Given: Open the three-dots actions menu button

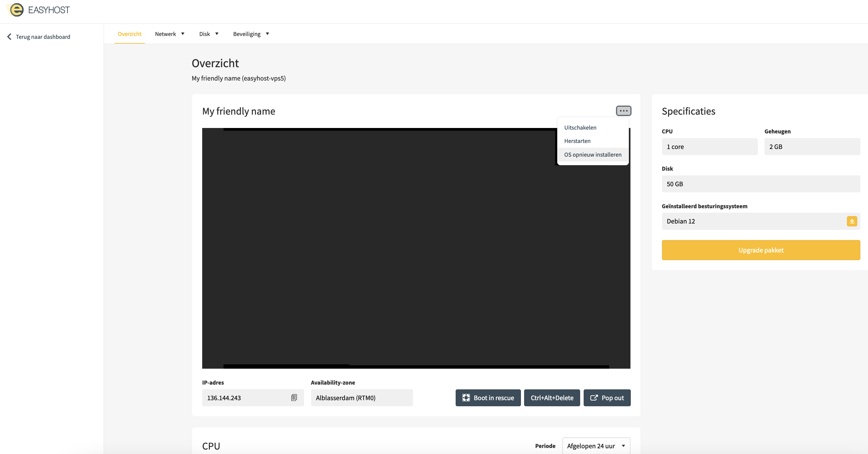Looking at the screenshot, I should (623, 111).
